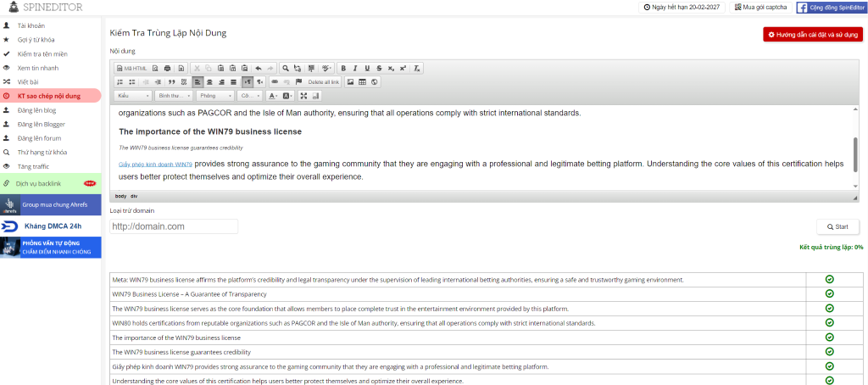Toggle left-to-right text direction
The height and width of the screenshot is (385, 868).
point(247,82)
